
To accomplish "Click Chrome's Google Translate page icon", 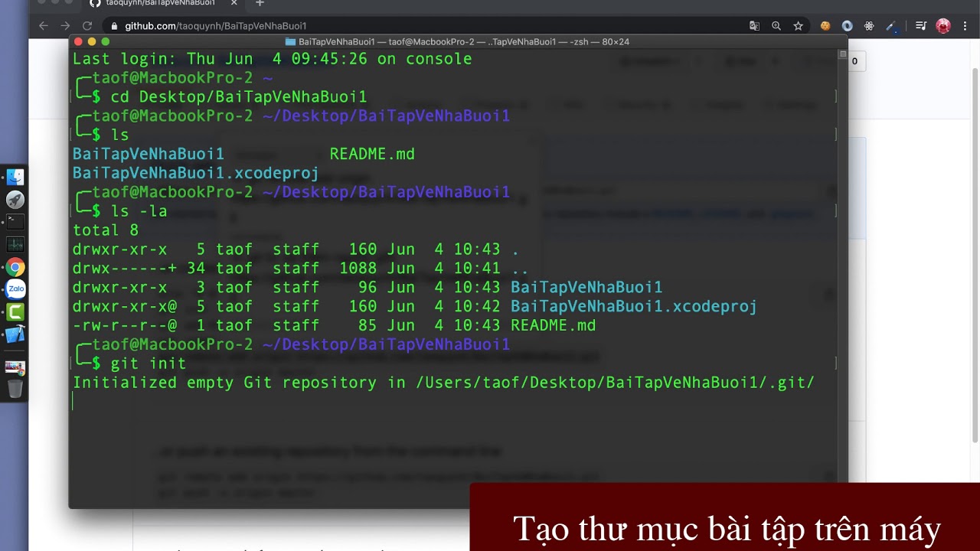I will (754, 26).
